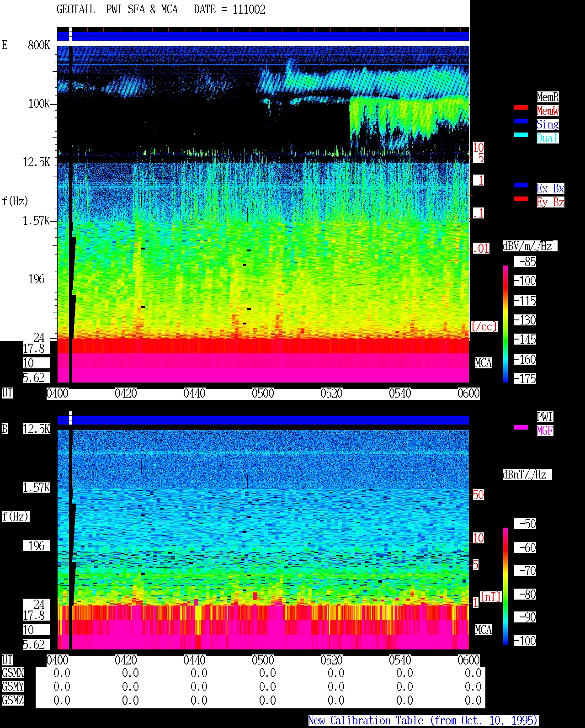This screenshot has height=728, width=585.
Task: Click the 'Dual' legend label
Action: point(548,138)
